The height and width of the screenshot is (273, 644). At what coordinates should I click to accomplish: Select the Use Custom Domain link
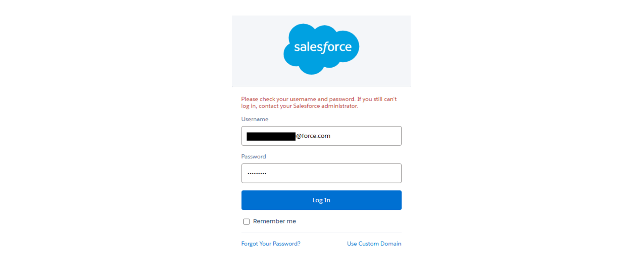(374, 244)
